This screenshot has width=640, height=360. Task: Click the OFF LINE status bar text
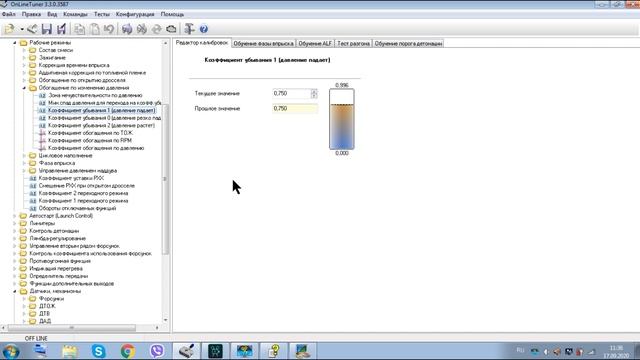[x=36, y=338]
